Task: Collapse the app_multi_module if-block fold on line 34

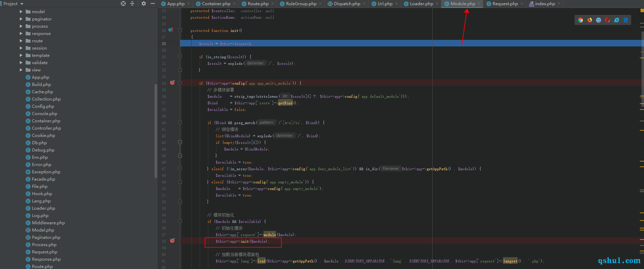Action: (x=180, y=83)
